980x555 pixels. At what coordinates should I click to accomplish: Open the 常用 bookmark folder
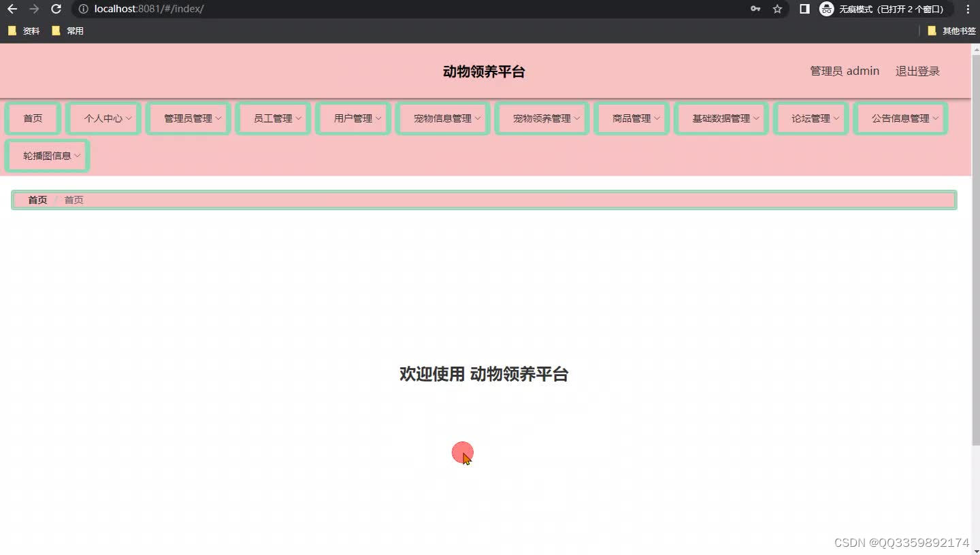click(x=67, y=31)
